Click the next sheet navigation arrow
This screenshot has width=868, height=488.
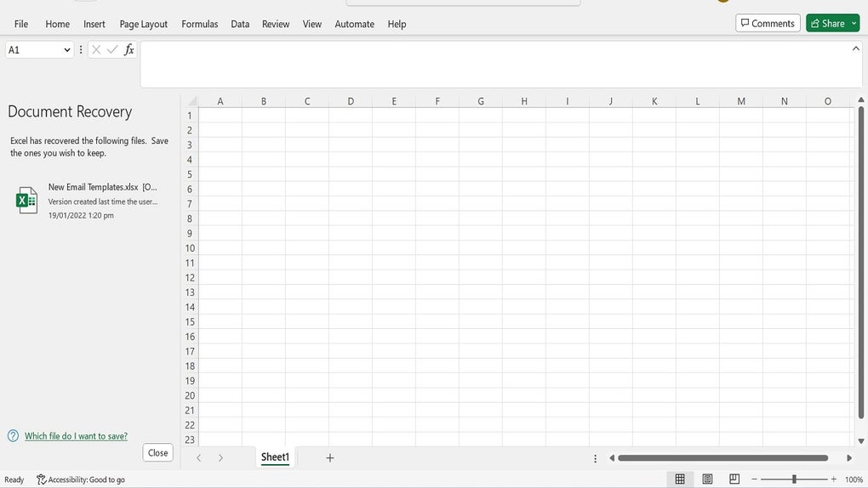point(220,457)
